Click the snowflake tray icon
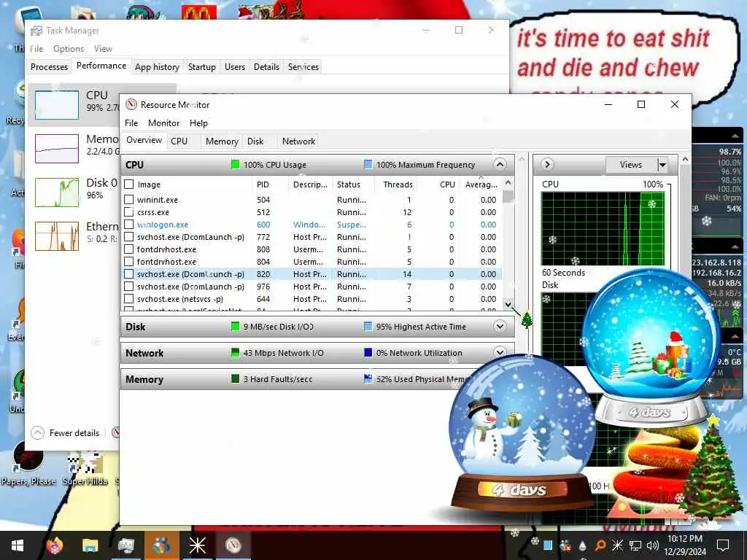 click(x=617, y=545)
